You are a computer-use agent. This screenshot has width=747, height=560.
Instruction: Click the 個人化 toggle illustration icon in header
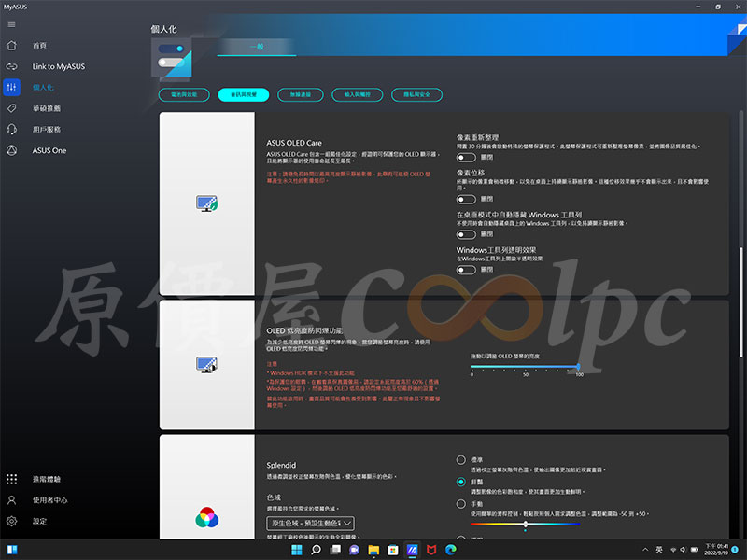pyautogui.click(x=172, y=58)
